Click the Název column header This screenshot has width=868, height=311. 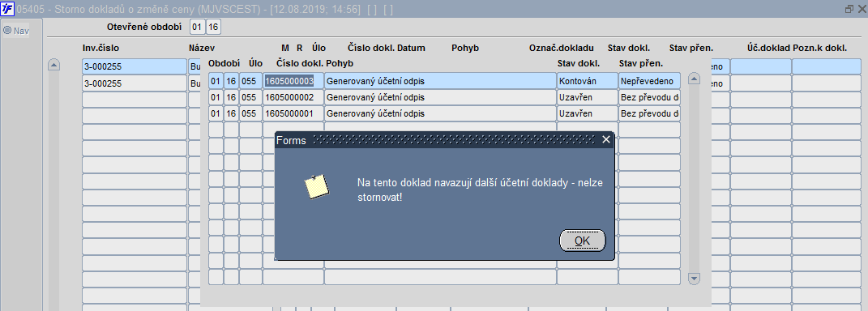[x=202, y=48]
